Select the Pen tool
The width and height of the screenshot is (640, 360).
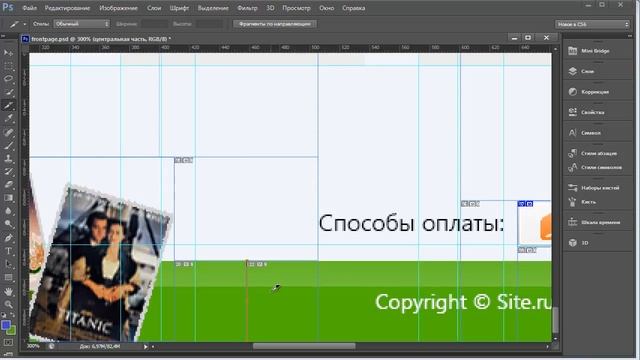pos(9,238)
